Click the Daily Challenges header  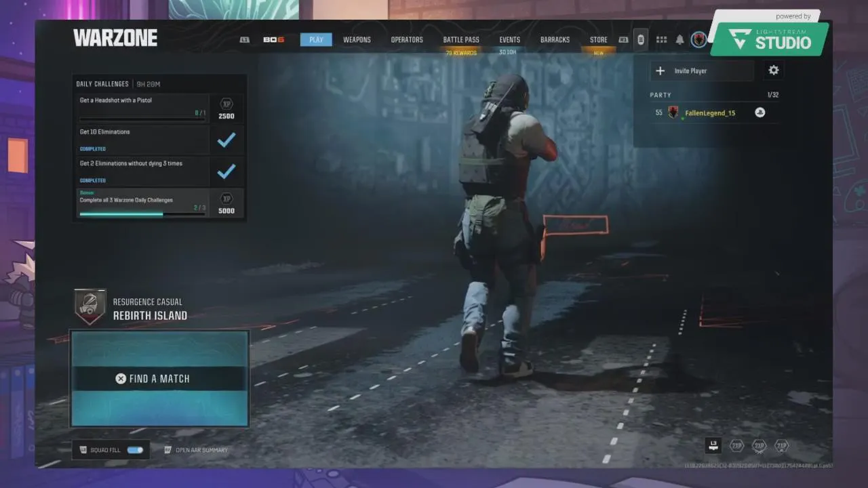pos(102,84)
